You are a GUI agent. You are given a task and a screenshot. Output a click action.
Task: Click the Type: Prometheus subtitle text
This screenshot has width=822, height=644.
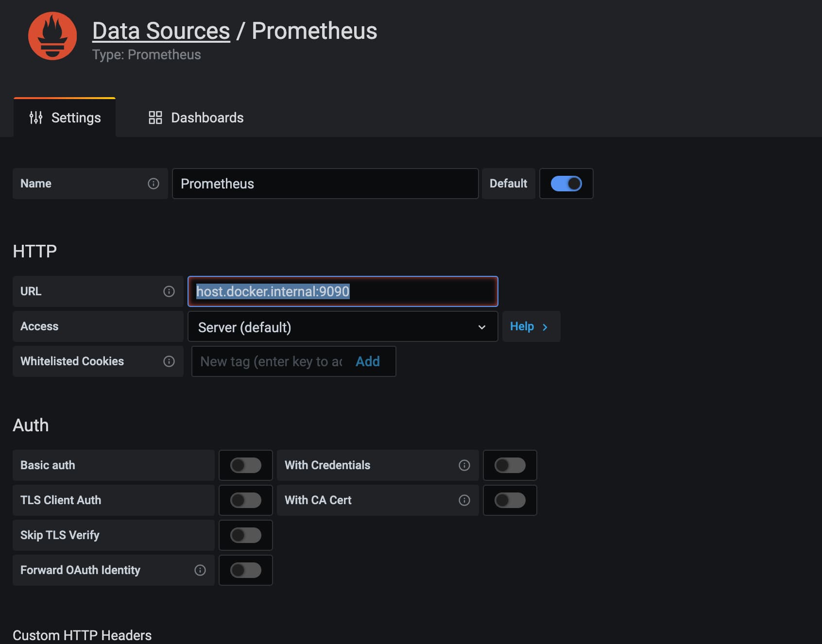[x=147, y=54]
